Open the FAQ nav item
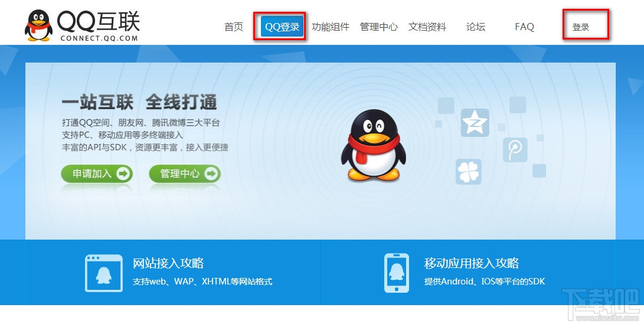Screen dimensions: 644x324 525,27
